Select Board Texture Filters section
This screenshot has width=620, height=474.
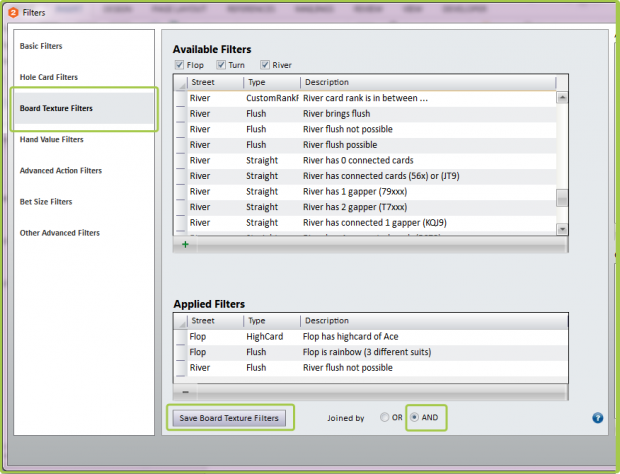pos(84,108)
